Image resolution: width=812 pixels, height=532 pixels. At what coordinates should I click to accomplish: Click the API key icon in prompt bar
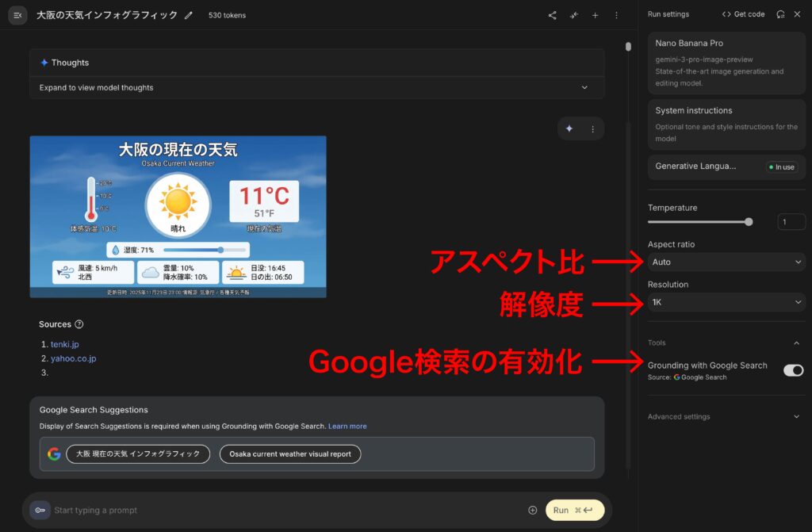pos(40,510)
